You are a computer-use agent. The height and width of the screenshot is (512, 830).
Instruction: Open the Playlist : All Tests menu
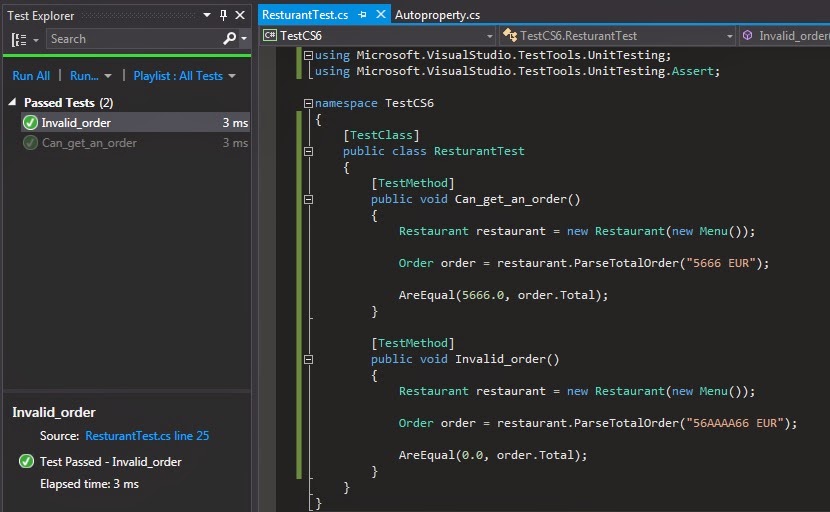click(x=184, y=76)
